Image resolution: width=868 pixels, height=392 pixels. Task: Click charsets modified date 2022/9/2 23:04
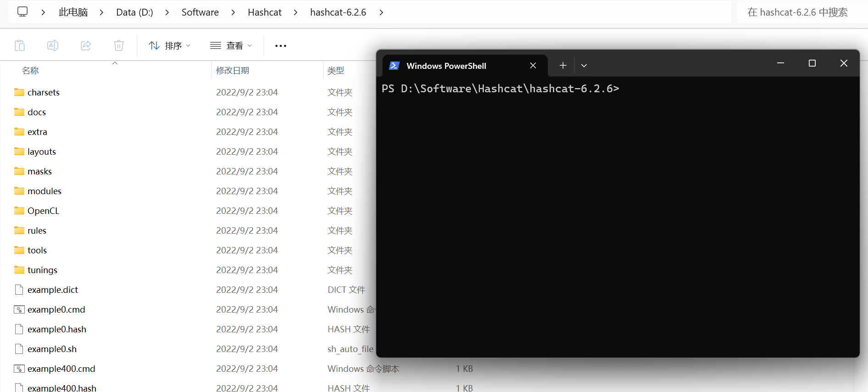pos(247,92)
